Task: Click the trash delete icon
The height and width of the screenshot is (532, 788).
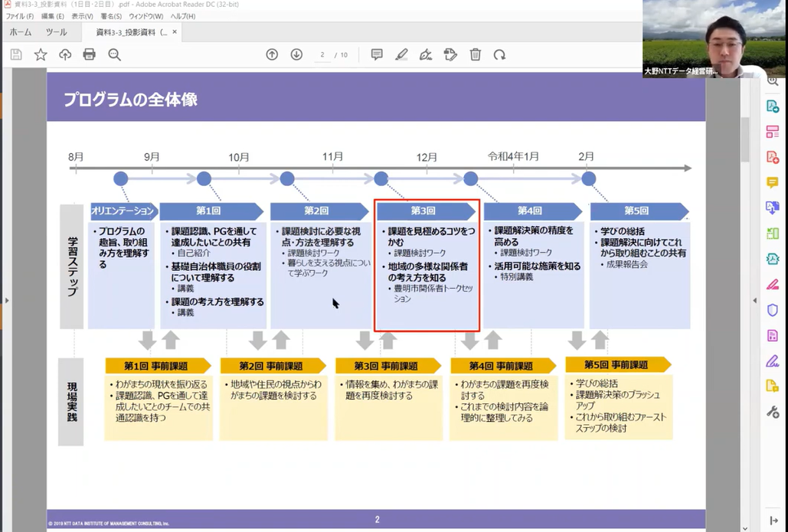Action: [475, 54]
